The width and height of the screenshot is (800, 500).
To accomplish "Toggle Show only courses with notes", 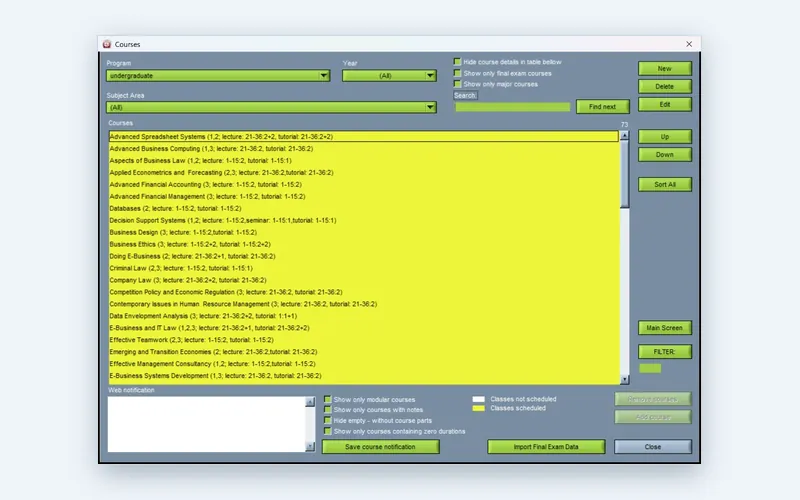I will [328, 410].
